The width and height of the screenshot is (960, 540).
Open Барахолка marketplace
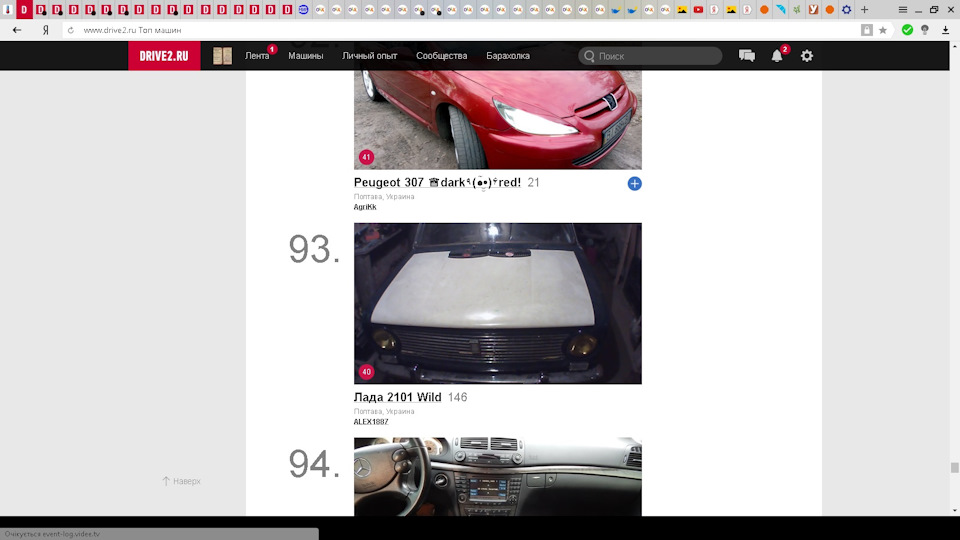(508, 56)
